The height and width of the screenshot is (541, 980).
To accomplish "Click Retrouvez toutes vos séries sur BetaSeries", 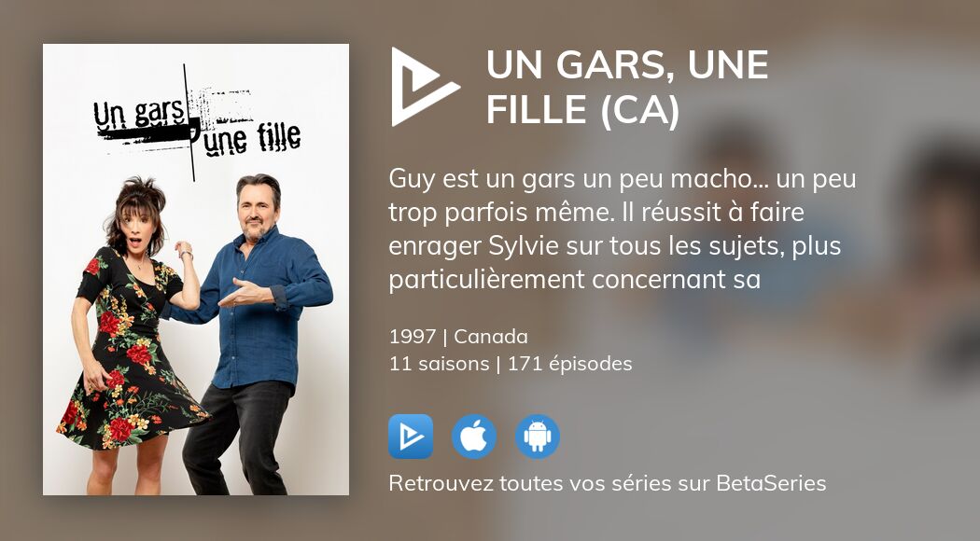I will [607, 483].
